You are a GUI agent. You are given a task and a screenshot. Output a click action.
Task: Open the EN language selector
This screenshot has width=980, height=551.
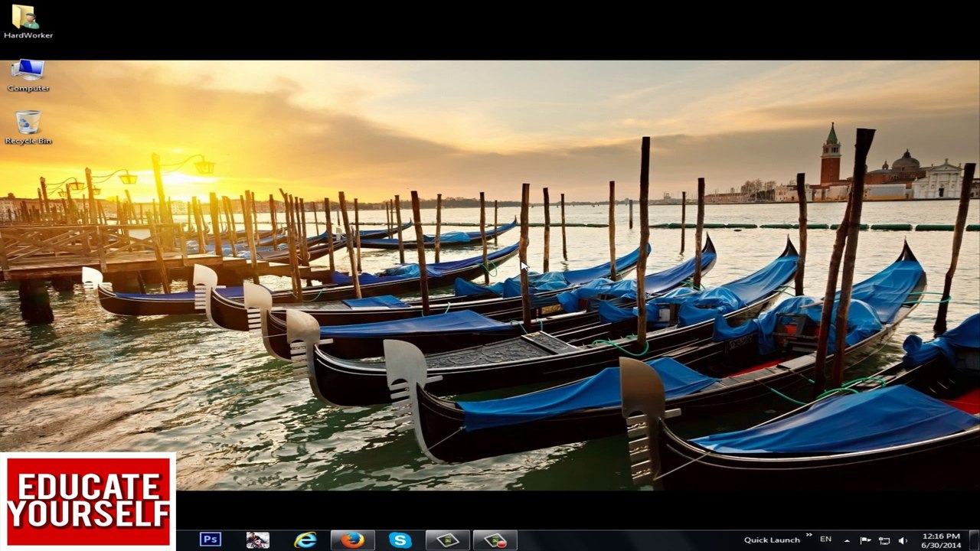(x=825, y=540)
